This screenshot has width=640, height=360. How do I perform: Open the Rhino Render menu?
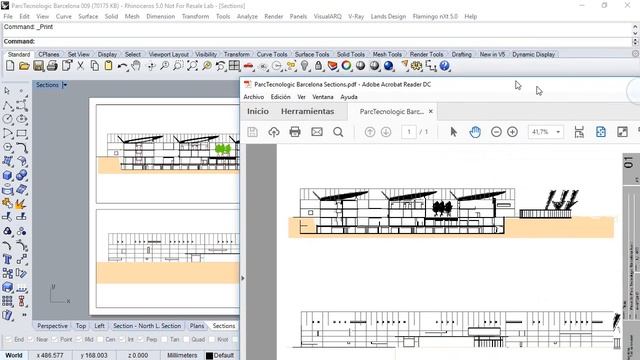(x=273, y=16)
